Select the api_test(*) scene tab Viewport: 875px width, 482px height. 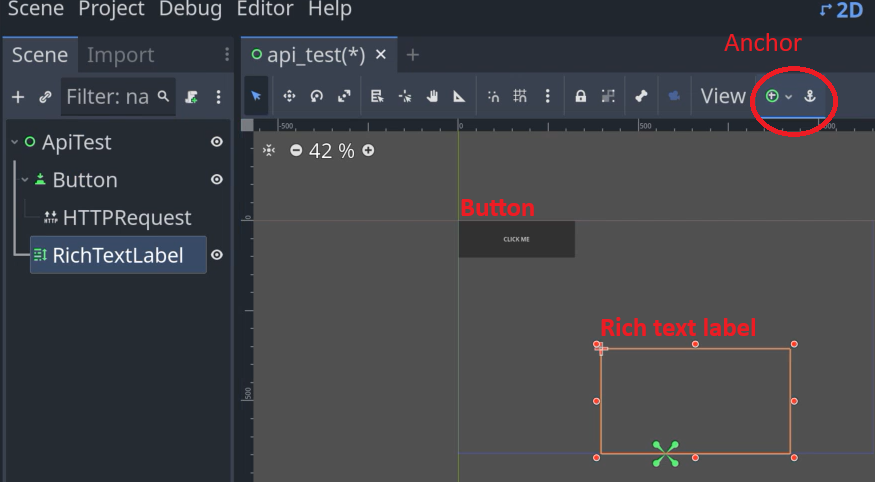319,55
